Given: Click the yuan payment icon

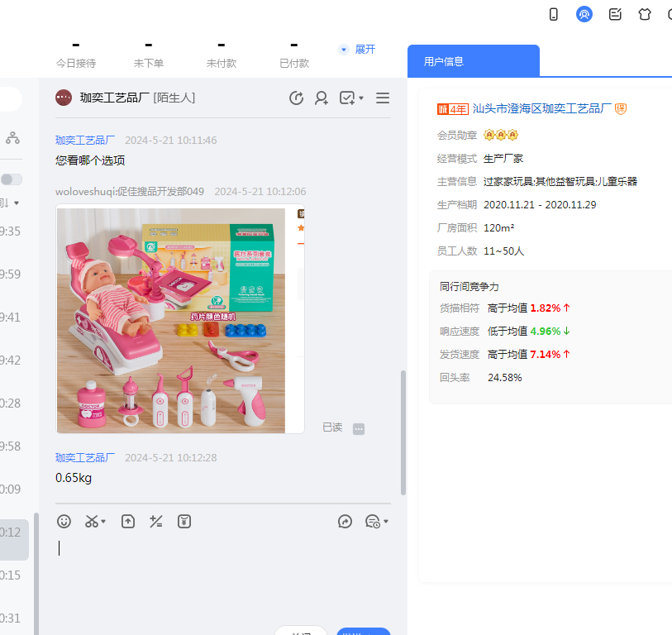Looking at the screenshot, I should (x=184, y=521).
